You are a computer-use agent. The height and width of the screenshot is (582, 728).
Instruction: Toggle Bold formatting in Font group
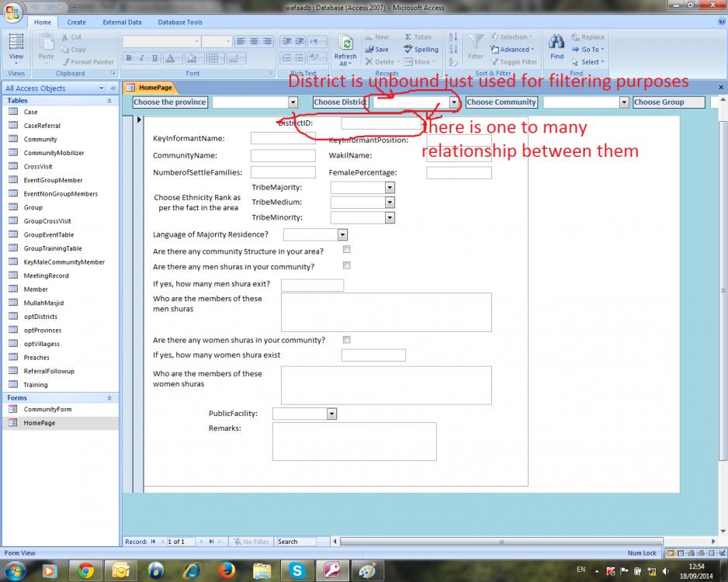pos(129,58)
